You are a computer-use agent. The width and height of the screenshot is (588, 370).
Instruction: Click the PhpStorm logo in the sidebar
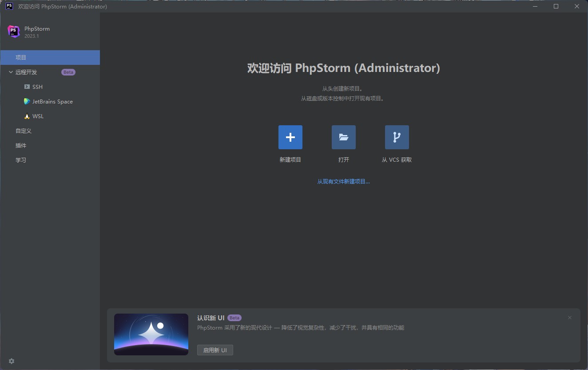(14, 32)
